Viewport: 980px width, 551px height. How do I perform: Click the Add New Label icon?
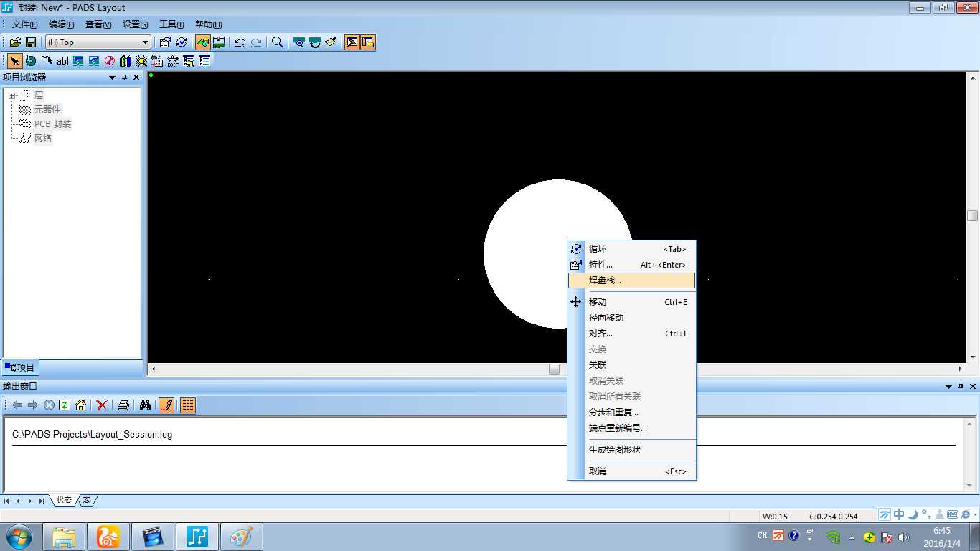[157, 61]
